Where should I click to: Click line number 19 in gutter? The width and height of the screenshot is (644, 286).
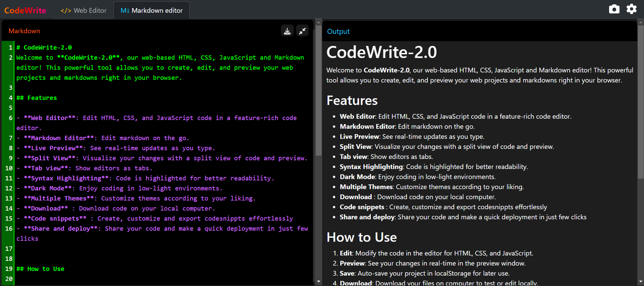click(9, 269)
